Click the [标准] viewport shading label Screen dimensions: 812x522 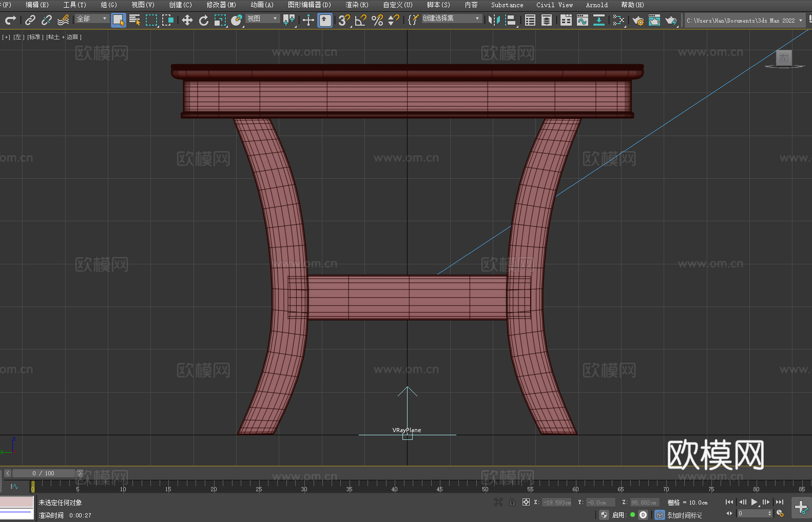click(35, 37)
